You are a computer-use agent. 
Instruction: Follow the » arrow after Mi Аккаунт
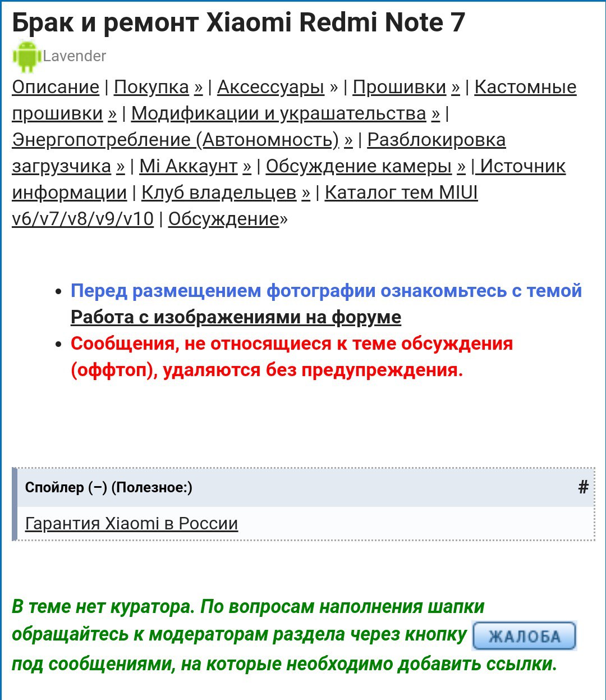pos(247,167)
